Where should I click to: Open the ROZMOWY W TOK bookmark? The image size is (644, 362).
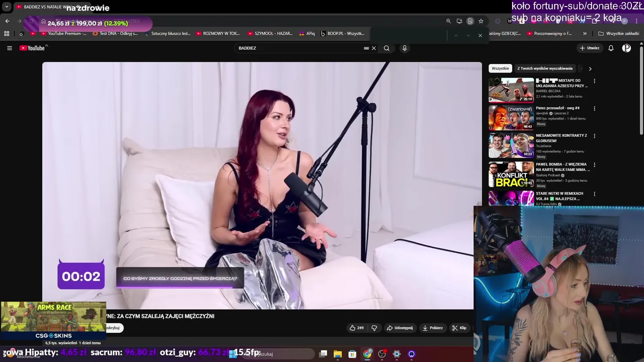coord(218,34)
